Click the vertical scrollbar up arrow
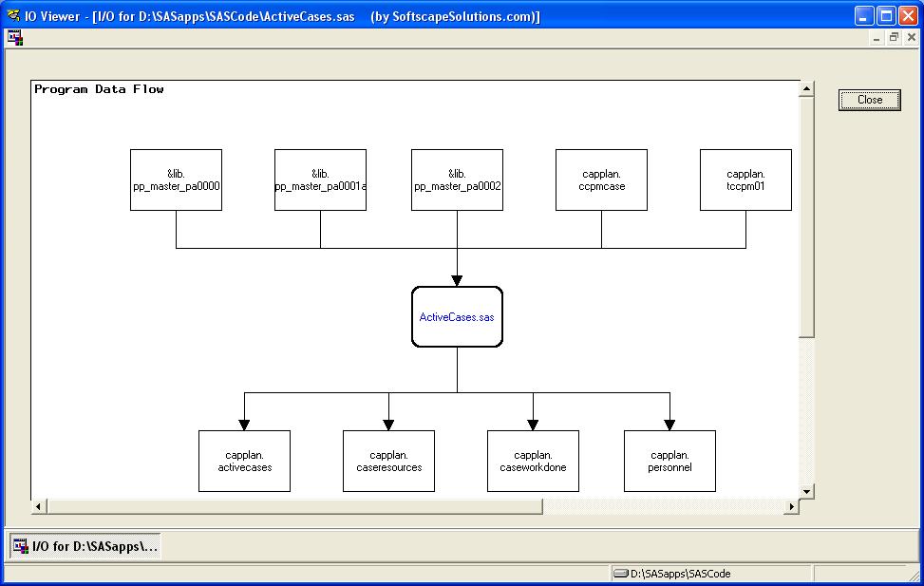 (806, 89)
